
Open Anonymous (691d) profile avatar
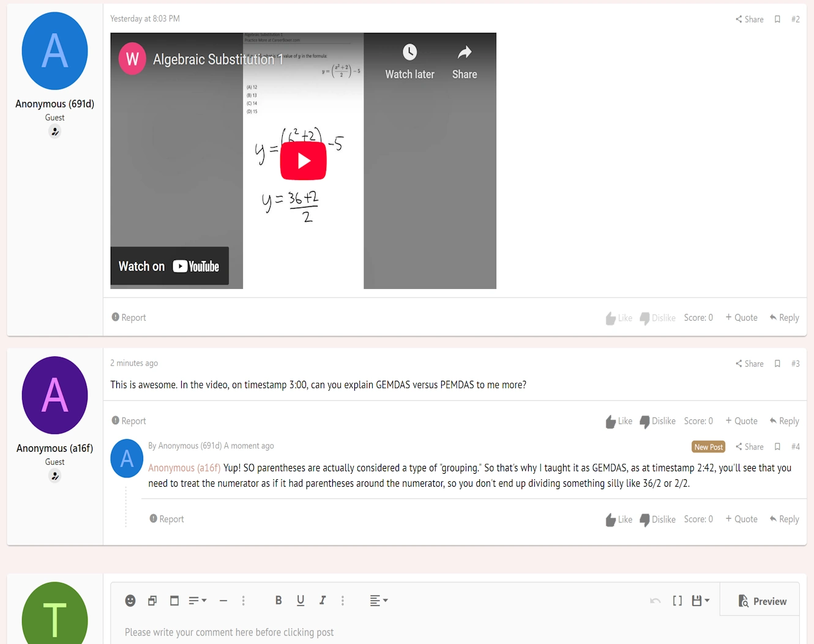54,51
